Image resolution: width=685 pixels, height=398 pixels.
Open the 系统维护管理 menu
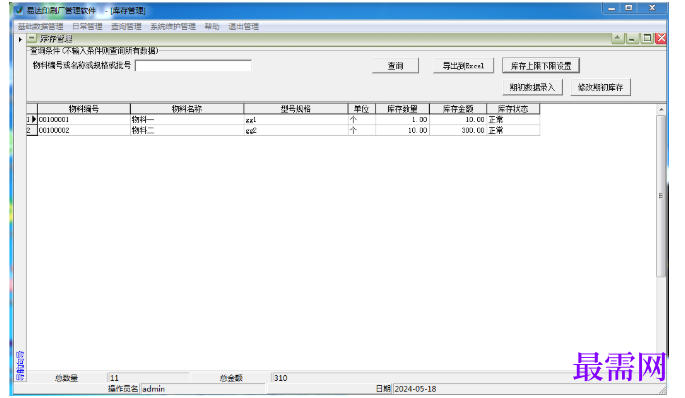click(x=173, y=27)
